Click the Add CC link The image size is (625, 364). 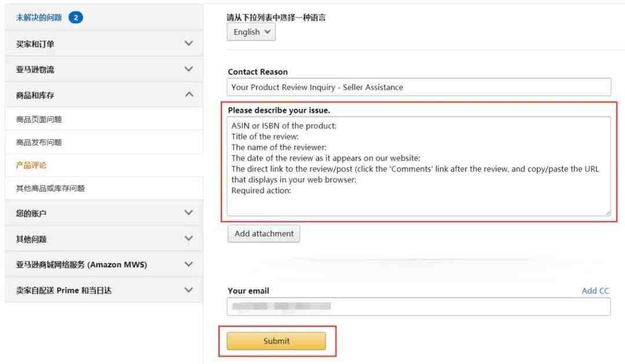[x=595, y=291]
